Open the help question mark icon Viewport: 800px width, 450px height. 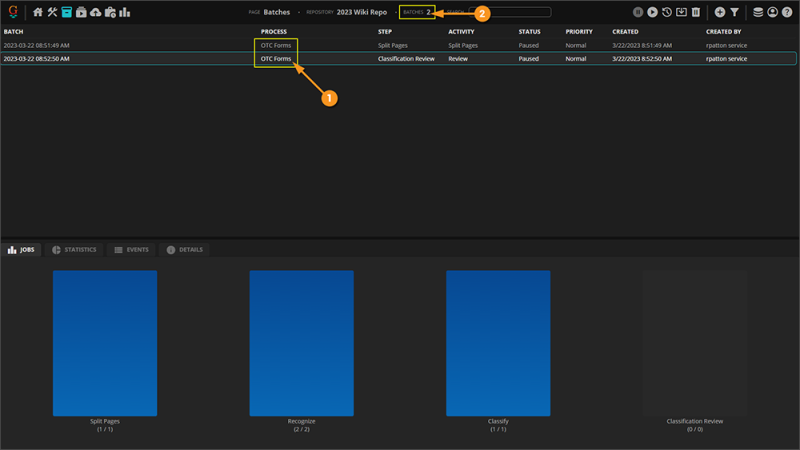pyautogui.click(x=787, y=13)
